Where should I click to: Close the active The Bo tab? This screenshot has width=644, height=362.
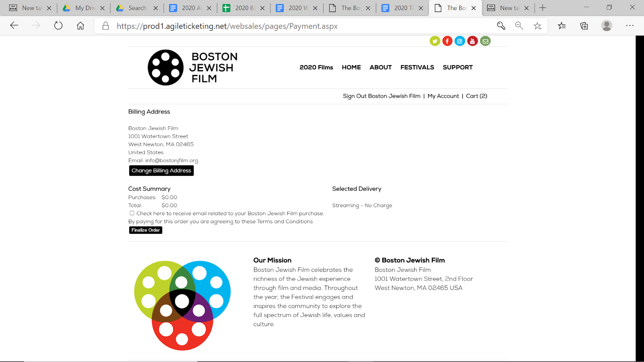click(474, 8)
